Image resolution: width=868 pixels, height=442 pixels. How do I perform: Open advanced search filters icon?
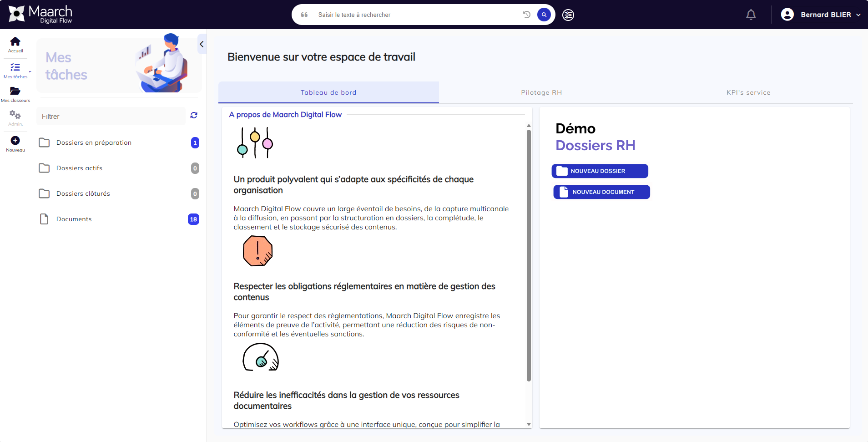(568, 15)
